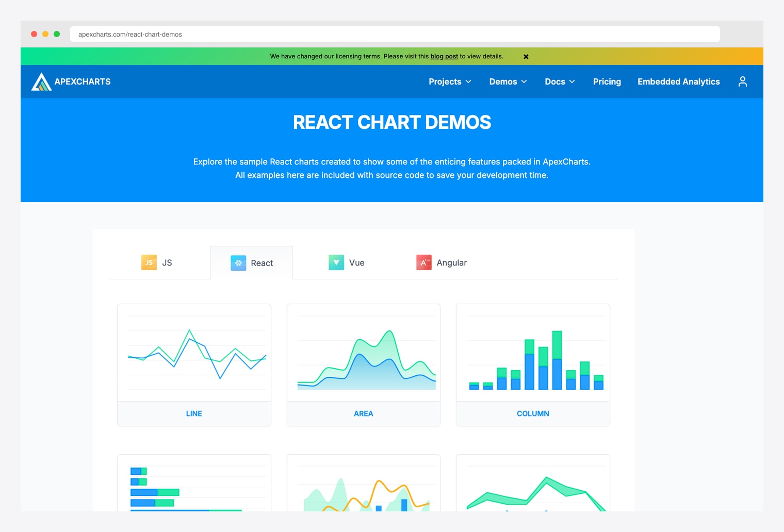Click the Vue framework icon
This screenshot has height=532, width=784.
click(336, 262)
